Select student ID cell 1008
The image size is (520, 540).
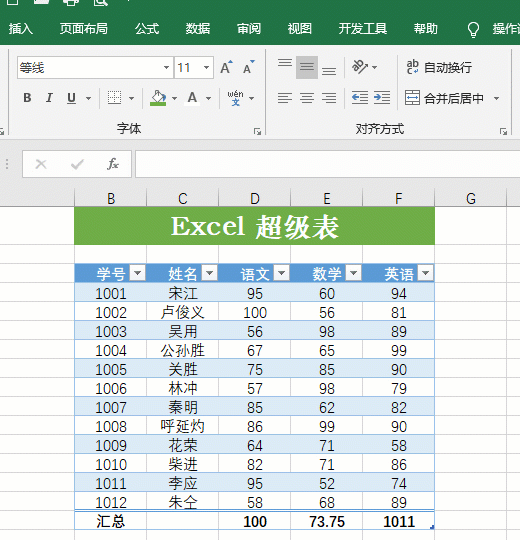coord(111,426)
